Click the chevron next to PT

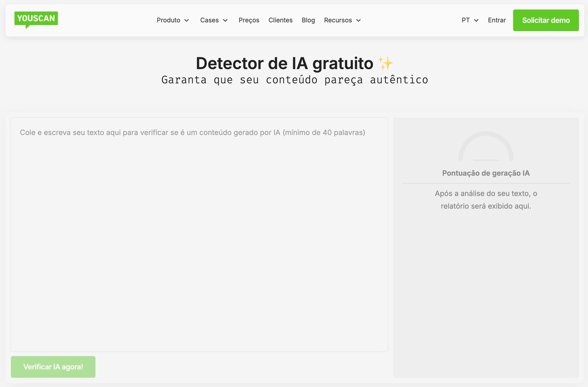coord(476,20)
